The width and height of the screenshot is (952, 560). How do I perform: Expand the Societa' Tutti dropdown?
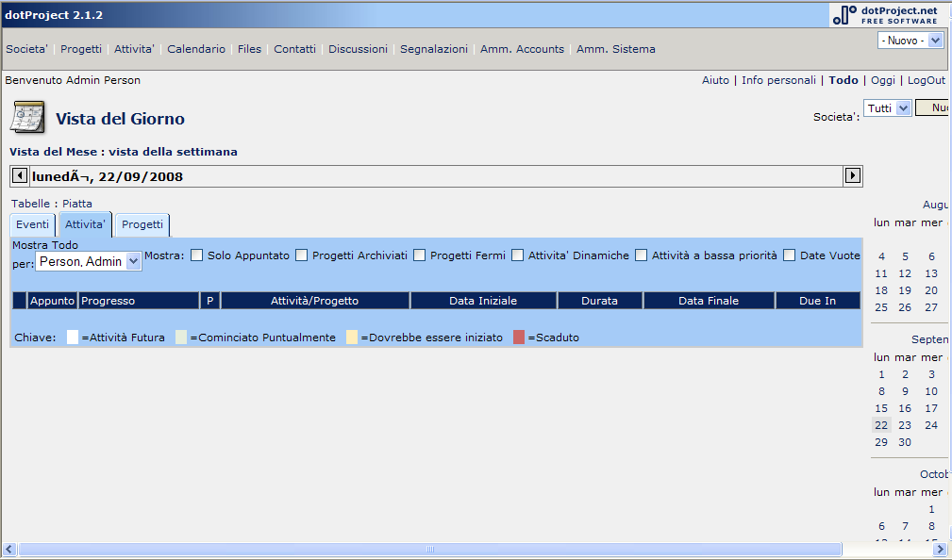887,108
